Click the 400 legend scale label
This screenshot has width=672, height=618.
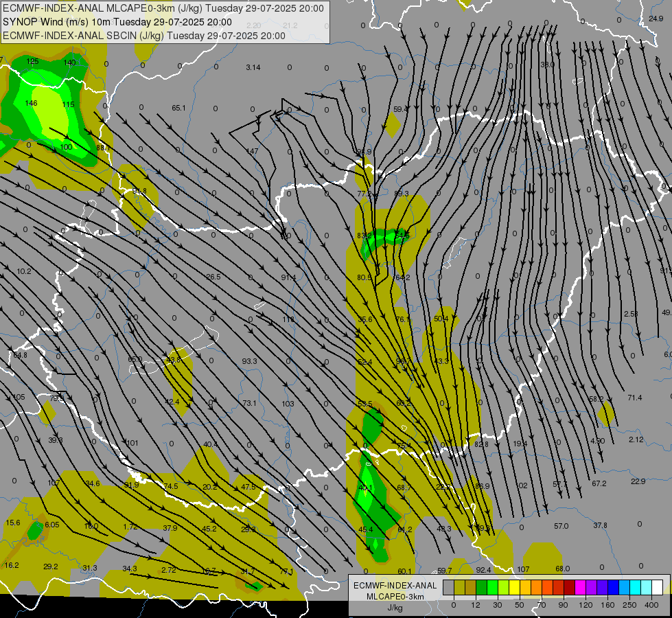[651, 605]
